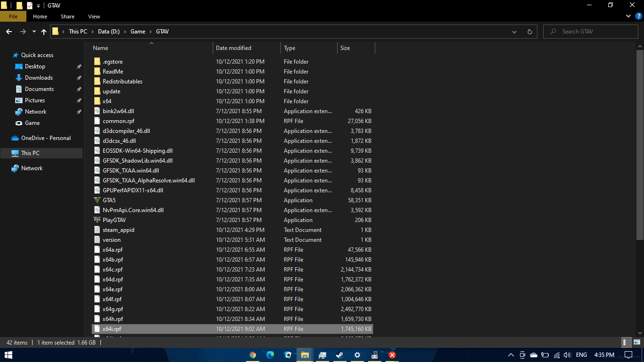Open Downloads in the navigation pane

(39, 78)
